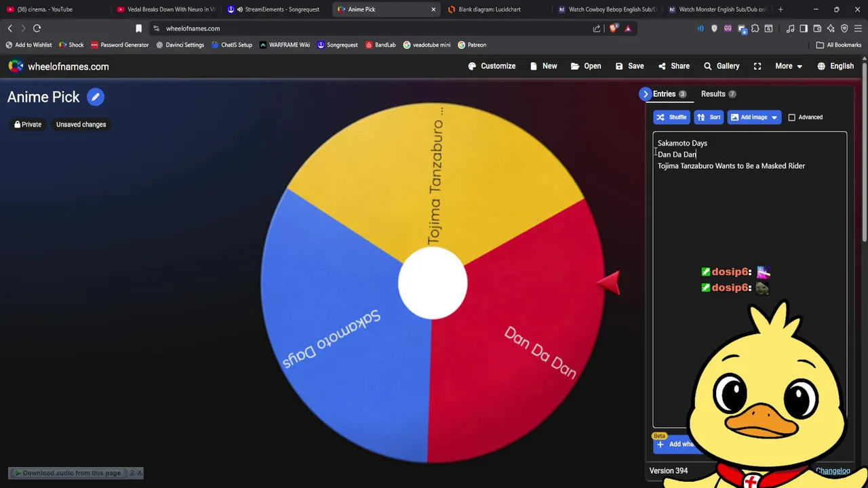Spin the wheel by clicking its white center
Image resolution: width=868 pixels, height=488 pixels.
[x=433, y=283]
